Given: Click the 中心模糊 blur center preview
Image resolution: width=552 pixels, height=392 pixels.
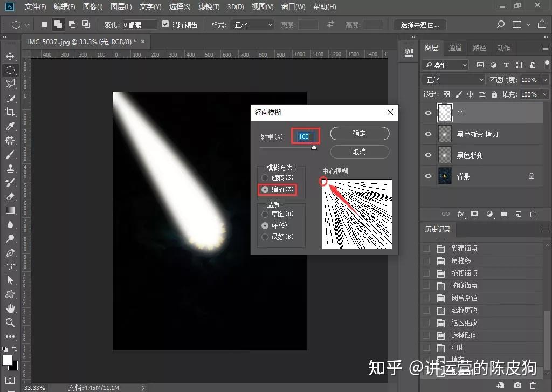Looking at the screenshot, I should coord(357,214).
